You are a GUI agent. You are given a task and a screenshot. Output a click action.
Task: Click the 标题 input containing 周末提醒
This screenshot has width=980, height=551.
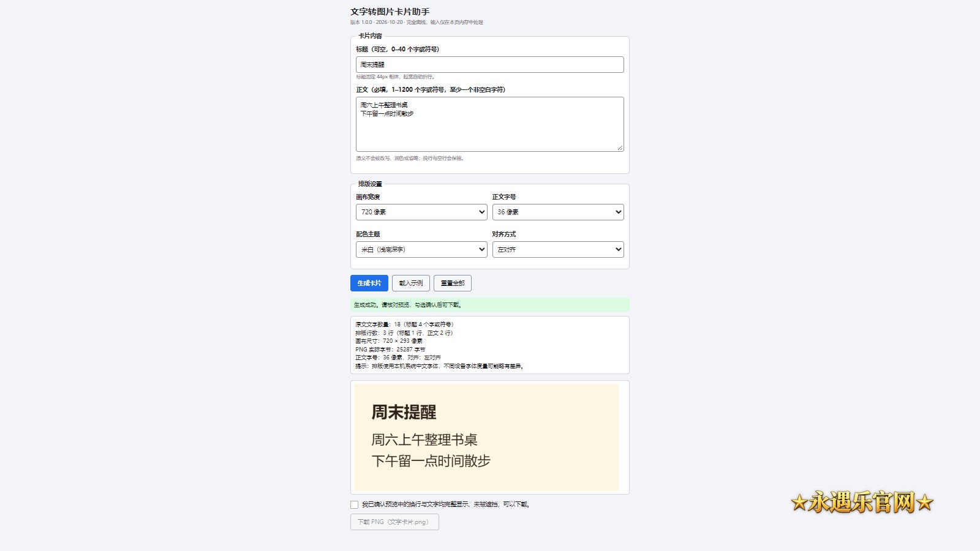489,64
